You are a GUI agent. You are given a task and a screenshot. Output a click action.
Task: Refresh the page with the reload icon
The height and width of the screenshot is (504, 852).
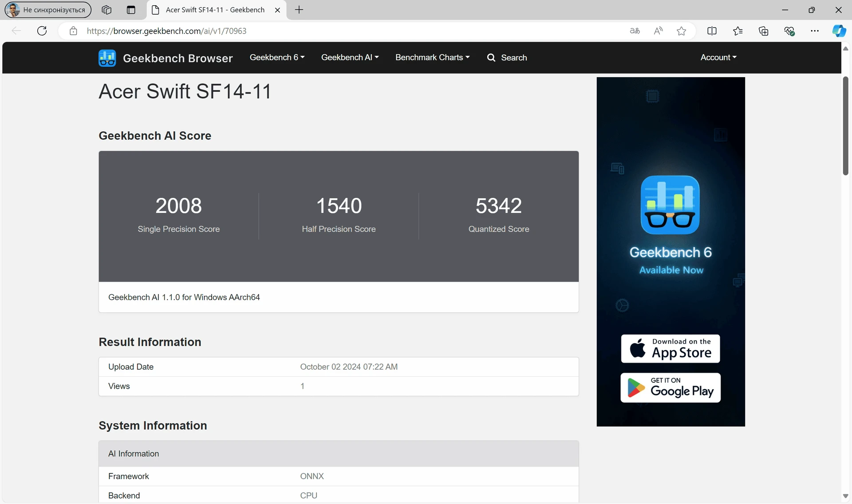click(42, 31)
